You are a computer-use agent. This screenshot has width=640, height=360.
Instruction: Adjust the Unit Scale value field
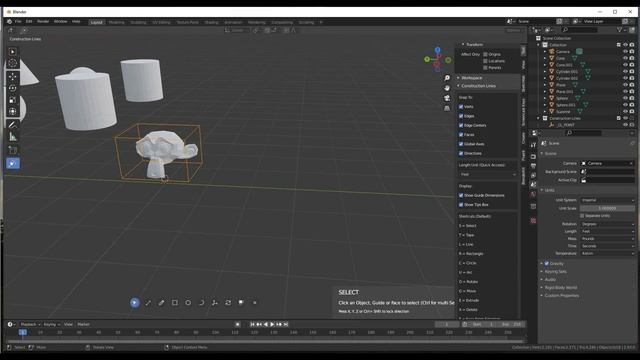tap(607, 208)
